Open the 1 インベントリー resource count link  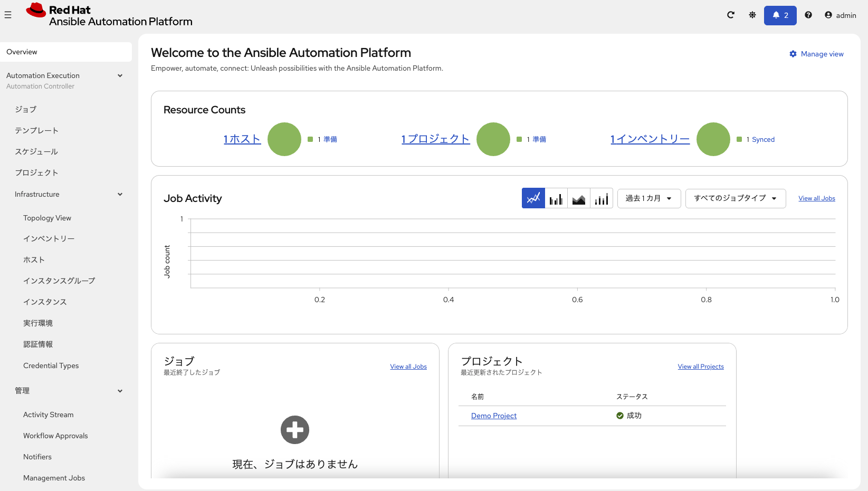point(650,139)
